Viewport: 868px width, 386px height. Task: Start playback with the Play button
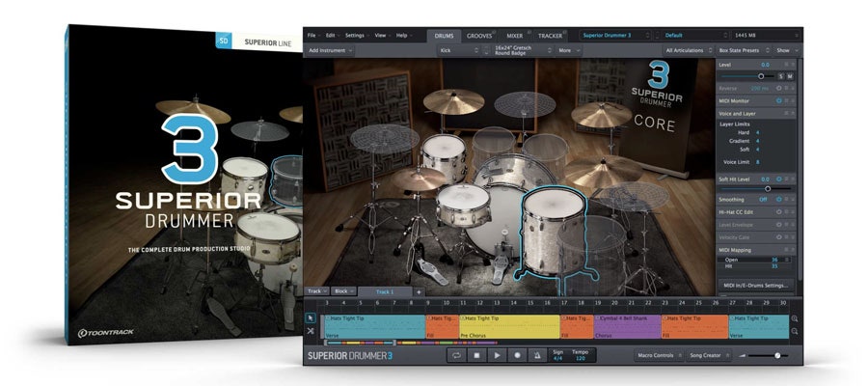tap(497, 355)
